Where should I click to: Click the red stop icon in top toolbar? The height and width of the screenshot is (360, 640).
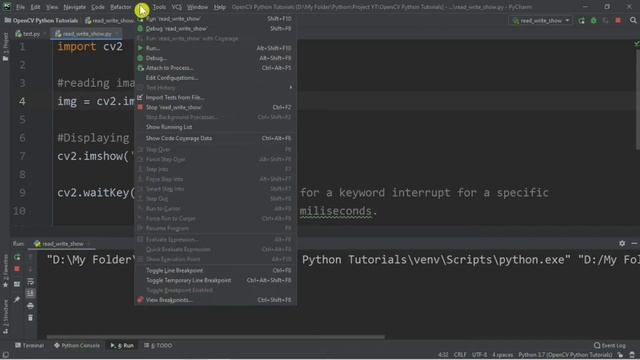[x=618, y=20]
